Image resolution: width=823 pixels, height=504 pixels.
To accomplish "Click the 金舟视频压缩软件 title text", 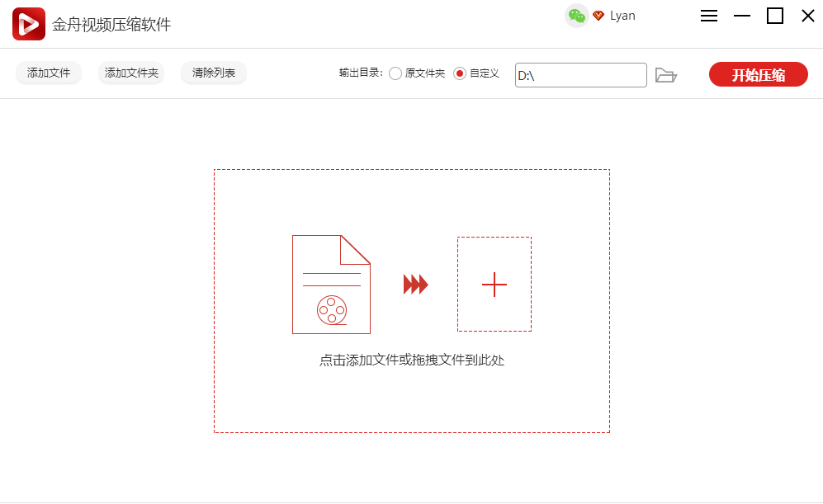I will pos(111,25).
